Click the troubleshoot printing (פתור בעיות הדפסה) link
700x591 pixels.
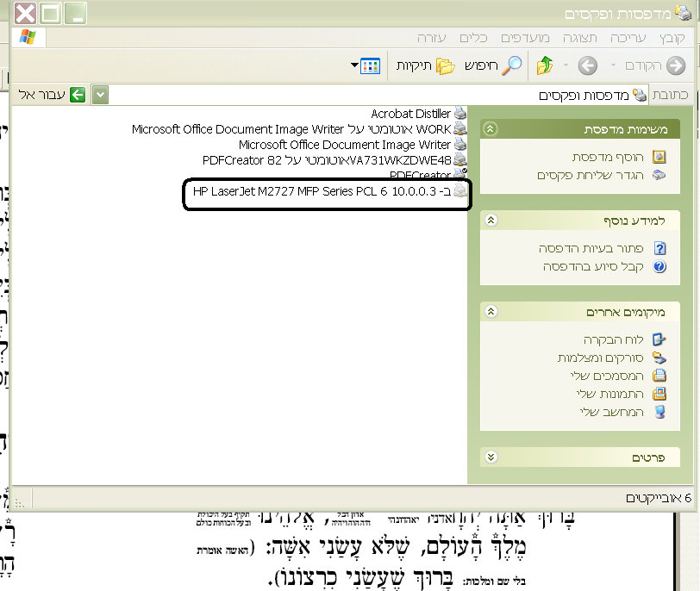click(x=591, y=248)
